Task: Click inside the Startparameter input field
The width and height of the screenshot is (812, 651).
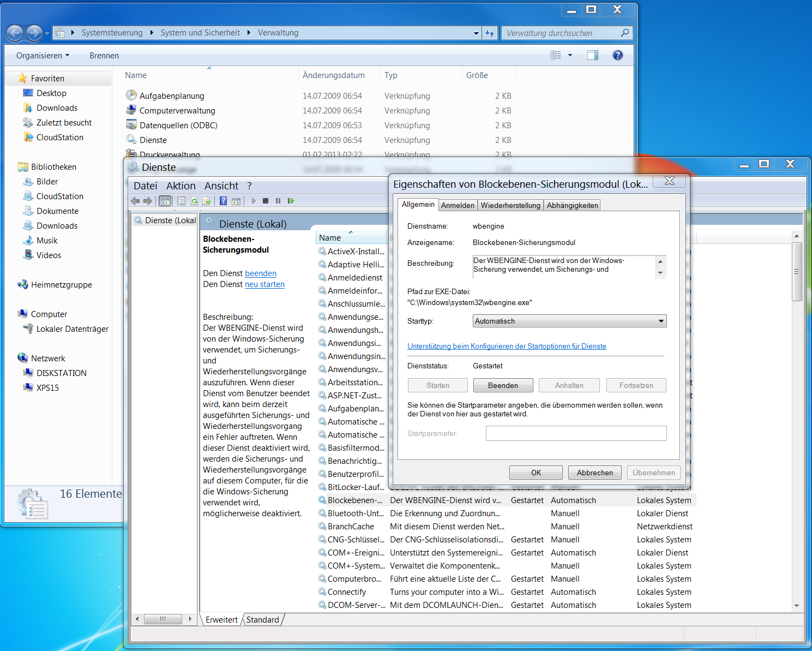Action: (x=575, y=433)
